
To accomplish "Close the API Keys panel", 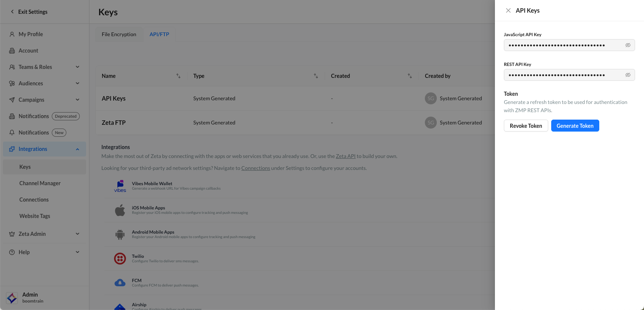I will (508, 10).
